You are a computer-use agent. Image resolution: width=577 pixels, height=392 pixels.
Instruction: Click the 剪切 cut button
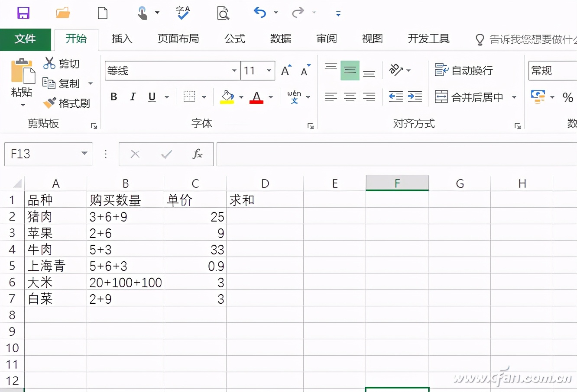62,64
